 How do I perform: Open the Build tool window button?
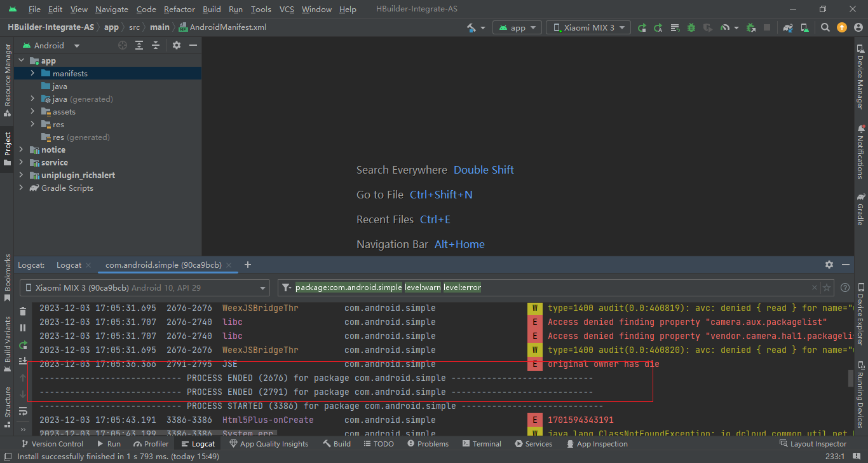337,444
